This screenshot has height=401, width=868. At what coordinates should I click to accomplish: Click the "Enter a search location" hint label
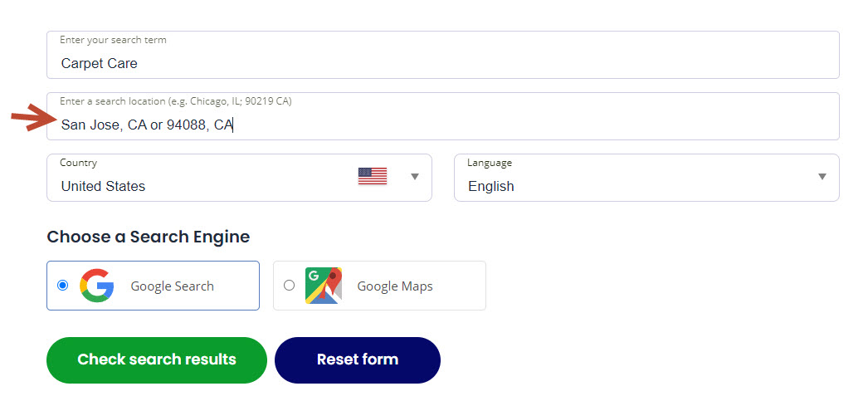pos(175,101)
